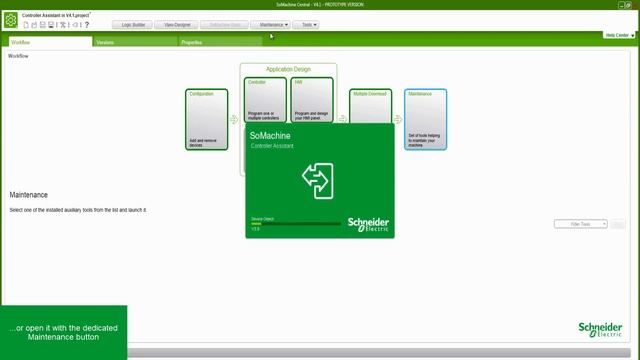Select the HMI application design tile

pyautogui.click(x=312, y=100)
